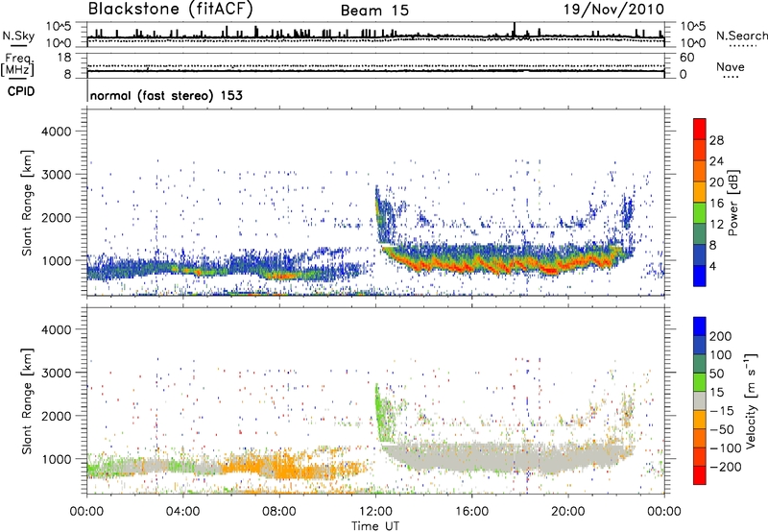Click the 'CPID' label
Image resolution: width=768 pixels, height=532 pixels.
coord(21,91)
